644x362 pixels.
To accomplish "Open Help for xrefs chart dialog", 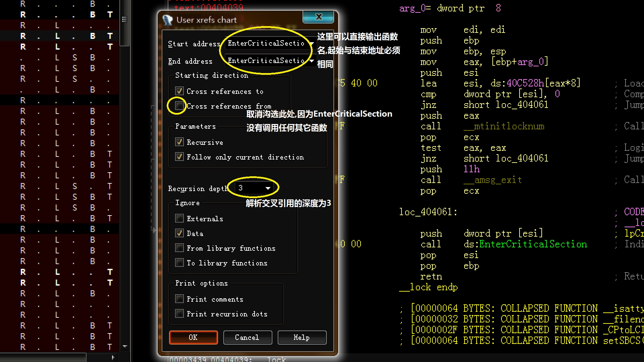I will [302, 338].
